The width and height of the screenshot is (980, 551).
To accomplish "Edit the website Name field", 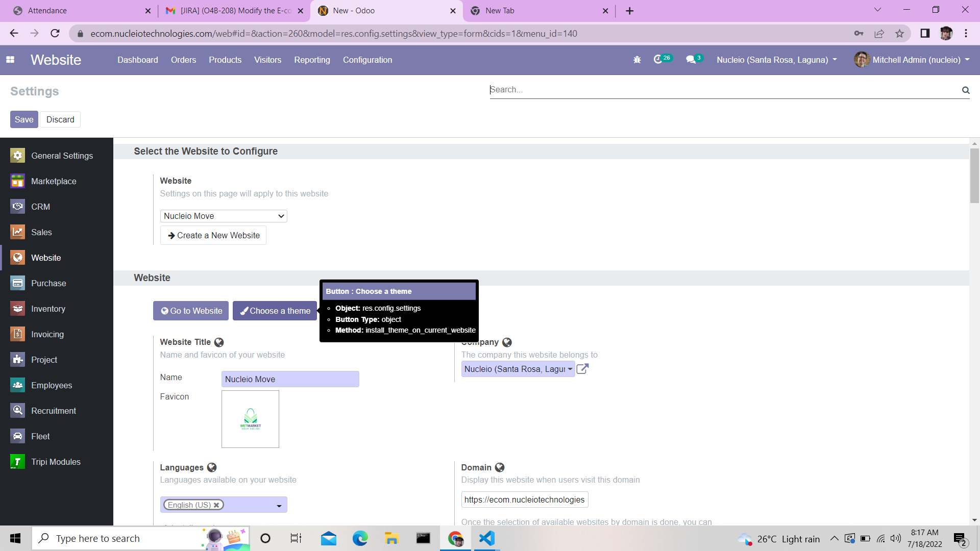I will pyautogui.click(x=290, y=379).
